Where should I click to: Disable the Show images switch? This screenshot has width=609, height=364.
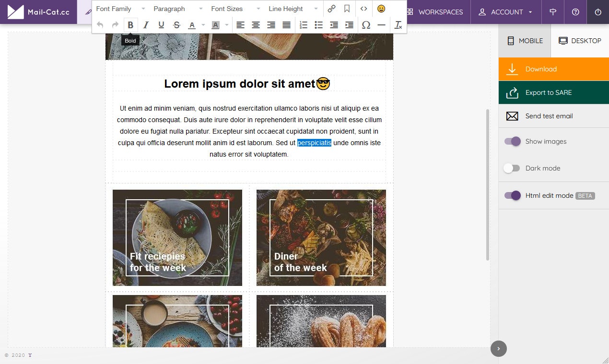click(512, 141)
